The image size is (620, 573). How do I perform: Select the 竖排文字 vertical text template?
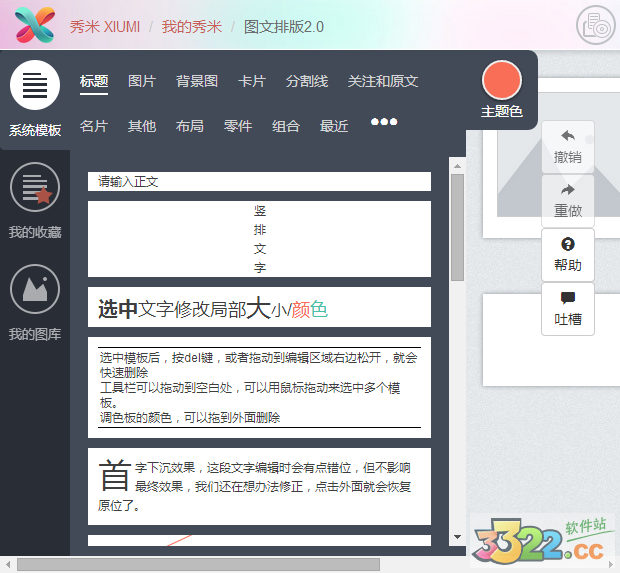coord(259,239)
